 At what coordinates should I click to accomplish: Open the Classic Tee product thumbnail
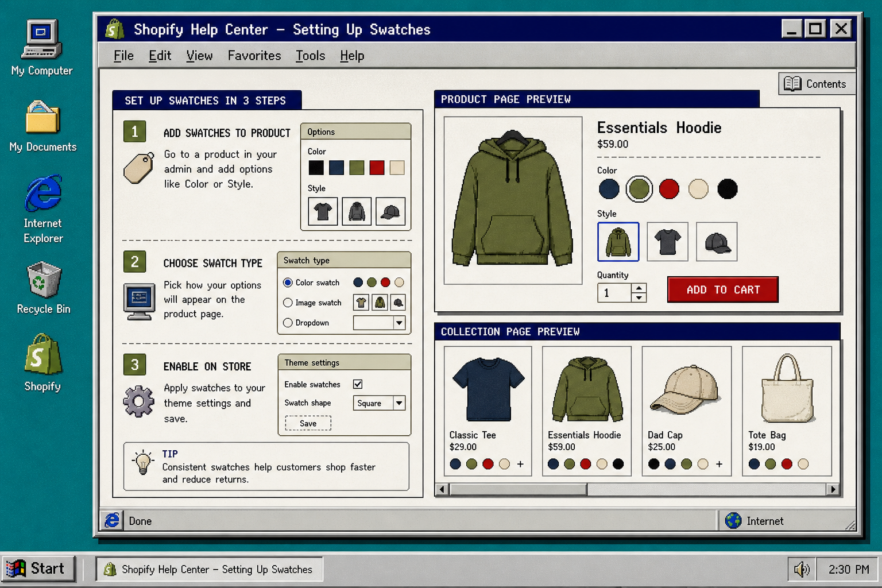[x=489, y=390]
